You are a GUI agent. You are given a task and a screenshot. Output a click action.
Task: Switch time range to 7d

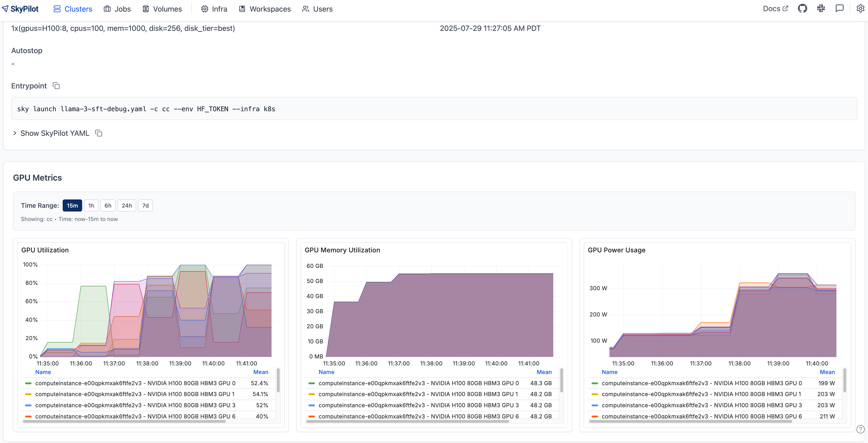(x=145, y=206)
